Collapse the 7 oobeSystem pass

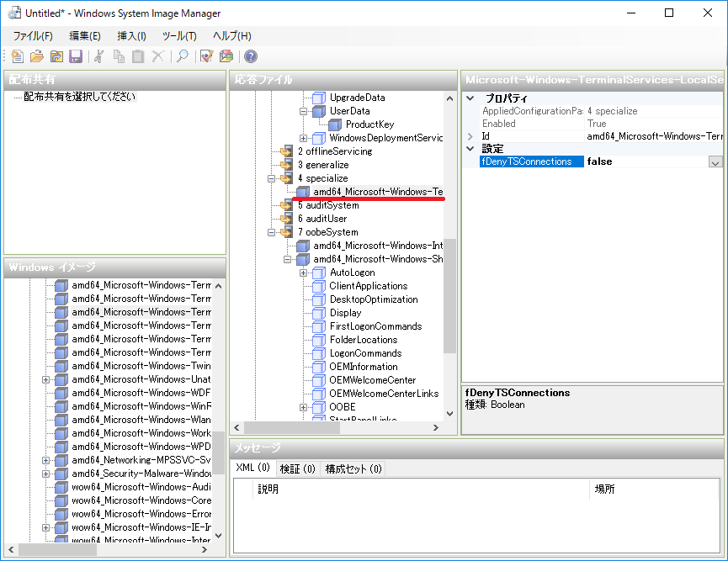(x=272, y=232)
